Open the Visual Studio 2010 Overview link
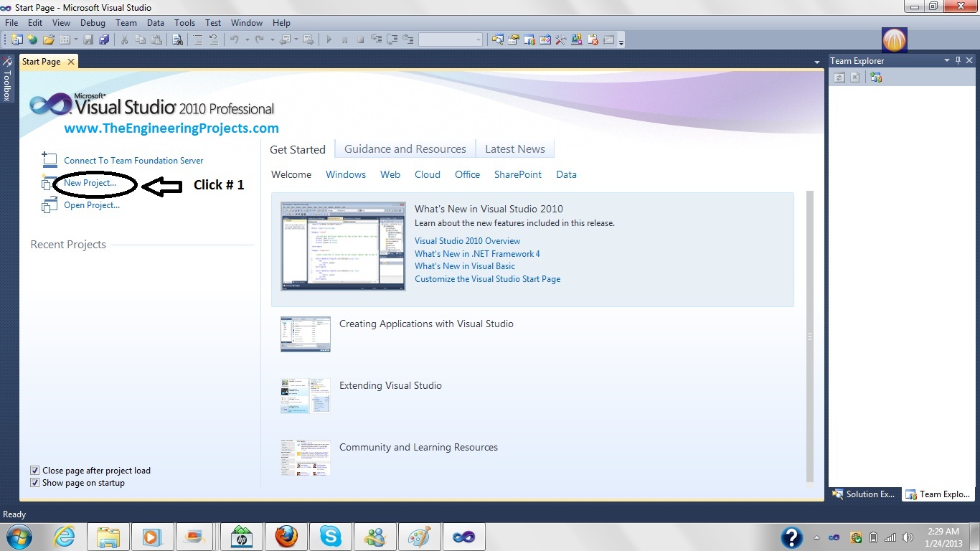Screen dimensions: 980x551 click(468, 241)
